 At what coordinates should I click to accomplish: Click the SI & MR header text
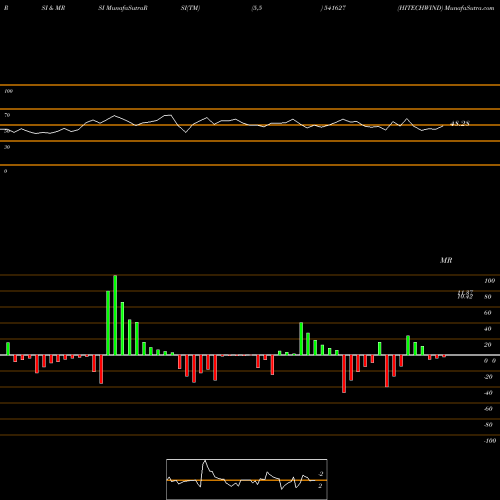point(53,8)
